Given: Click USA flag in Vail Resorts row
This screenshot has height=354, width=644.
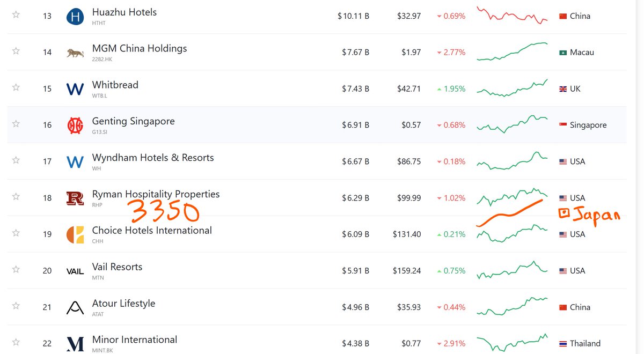Looking at the screenshot, I should (563, 271).
